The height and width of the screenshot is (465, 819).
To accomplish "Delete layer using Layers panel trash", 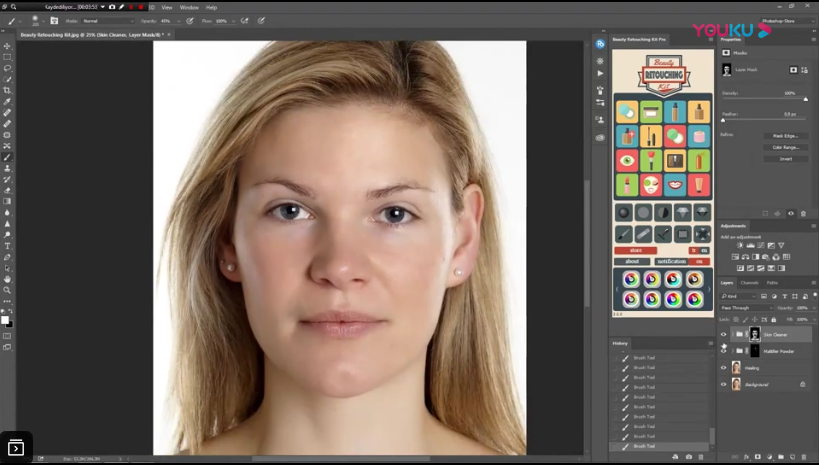I will pos(804,457).
